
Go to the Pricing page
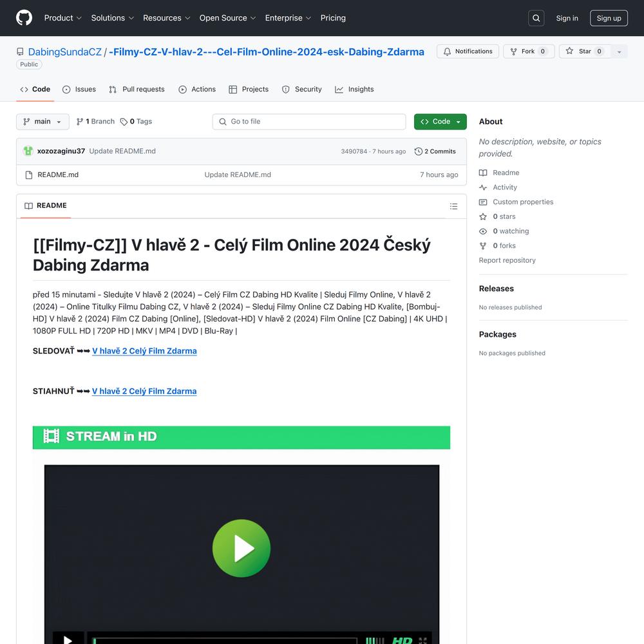tap(333, 18)
